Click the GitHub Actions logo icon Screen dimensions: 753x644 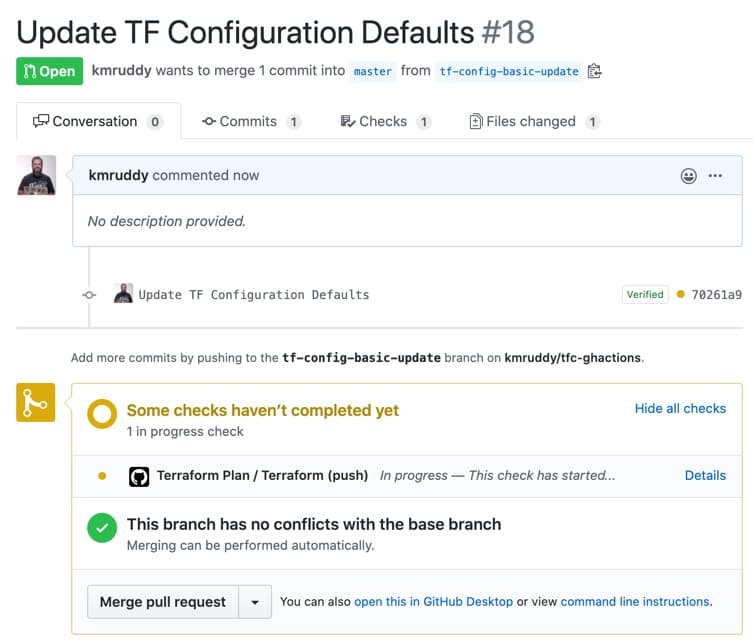click(139, 476)
